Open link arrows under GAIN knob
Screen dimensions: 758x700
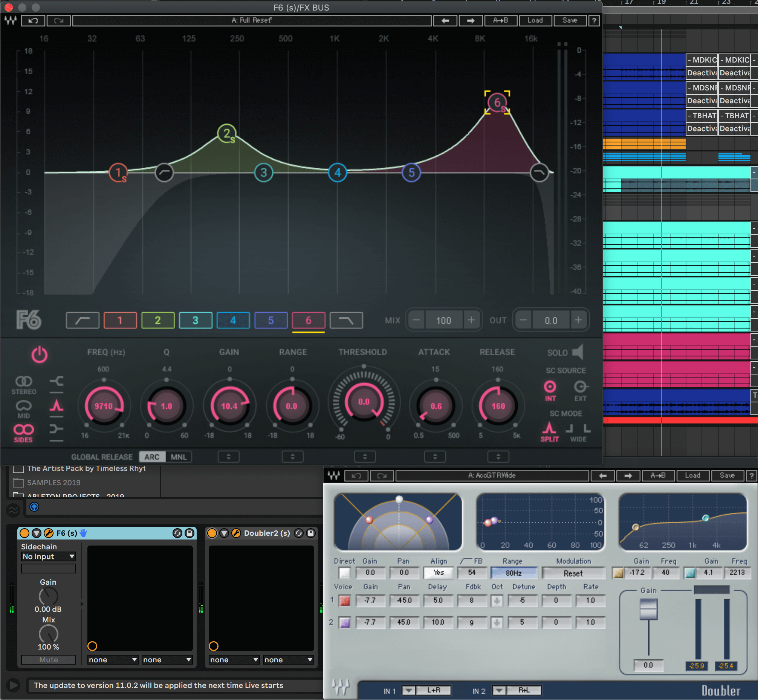tap(228, 457)
